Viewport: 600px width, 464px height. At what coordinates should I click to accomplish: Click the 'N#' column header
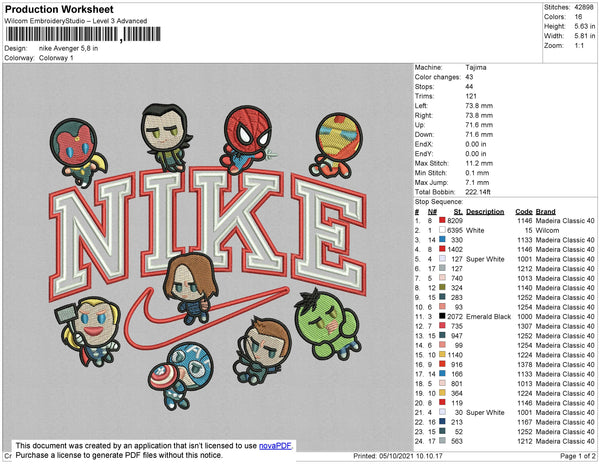pos(432,212)
